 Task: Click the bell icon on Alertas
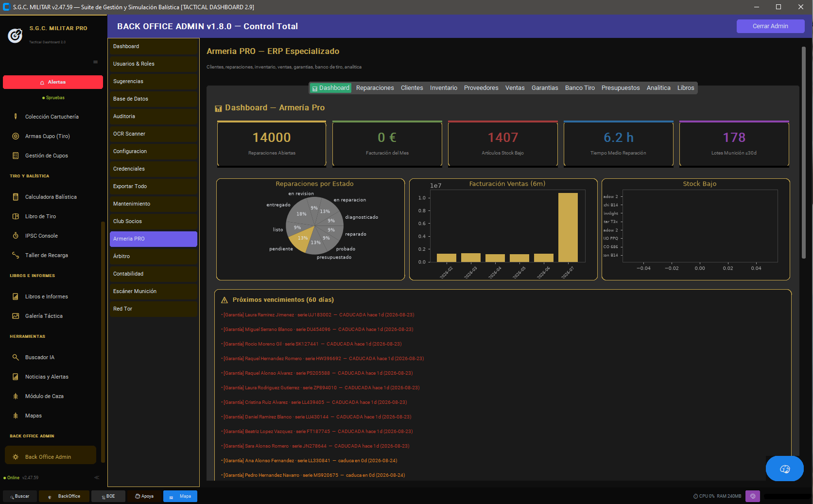click(42, 83)
